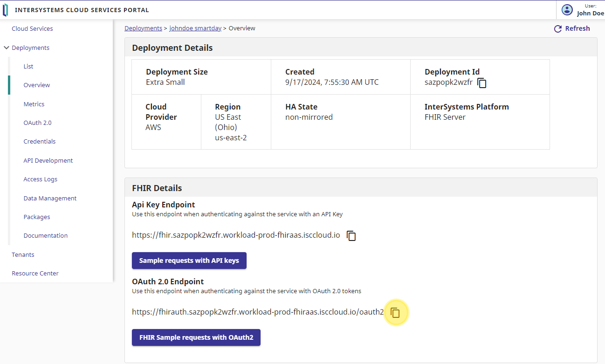Viewport: 605px width, 364px height.
Task: View Access Logs
Action: point(41,179)
